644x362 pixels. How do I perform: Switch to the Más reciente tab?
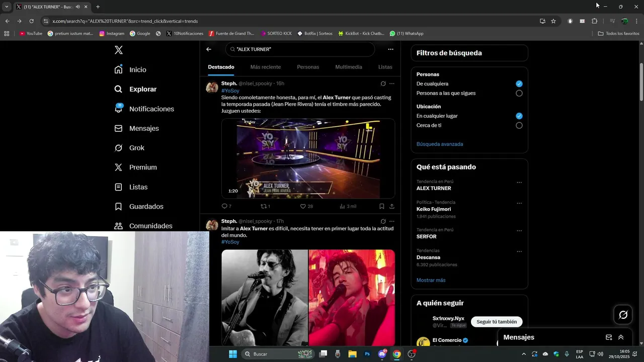pos(266,67)
